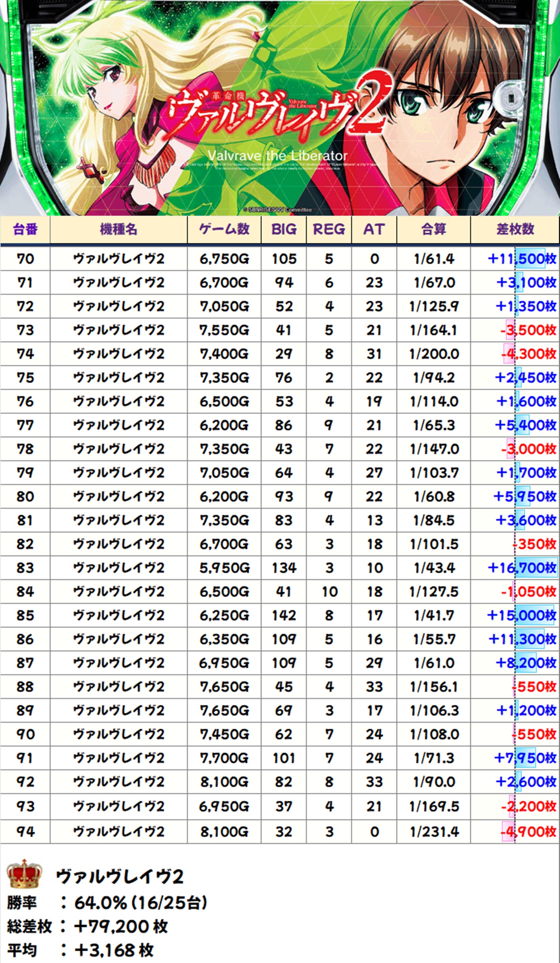Select the 1/169.5 combined rate cell
Screen dimensions: 560x963
click(434, 806)
